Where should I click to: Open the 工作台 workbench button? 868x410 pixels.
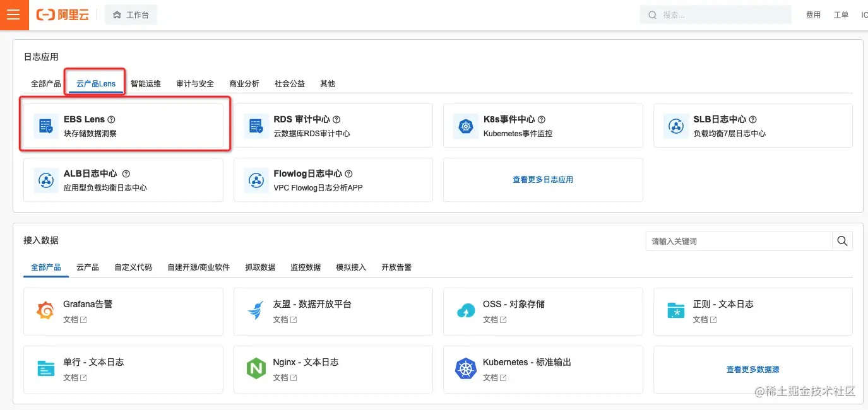click(x=131, y=15)
